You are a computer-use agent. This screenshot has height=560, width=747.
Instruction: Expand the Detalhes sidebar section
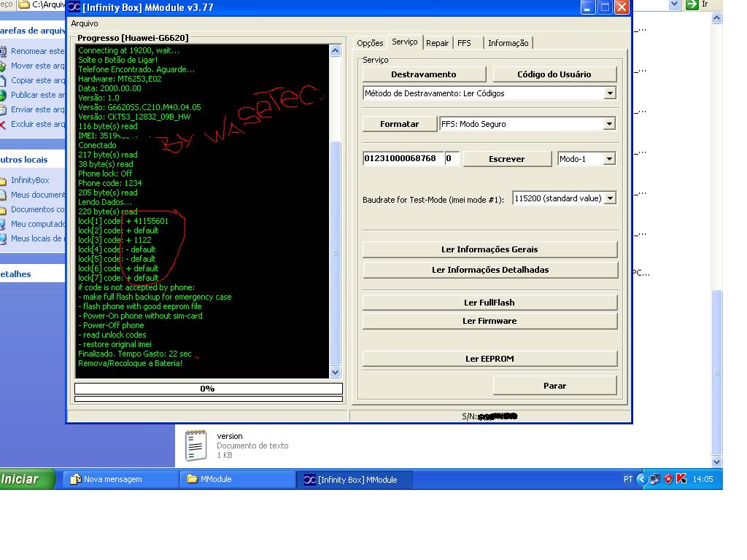[x=32, y=274]
